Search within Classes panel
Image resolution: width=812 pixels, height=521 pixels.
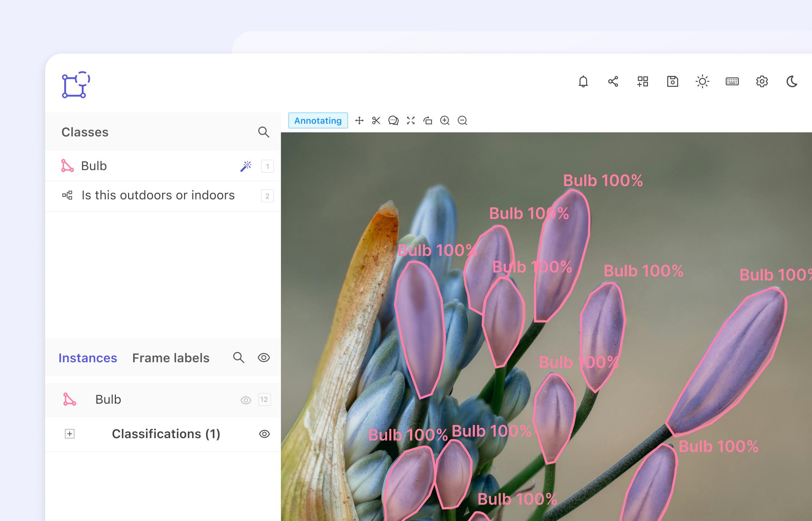click(x=264, y=132)
